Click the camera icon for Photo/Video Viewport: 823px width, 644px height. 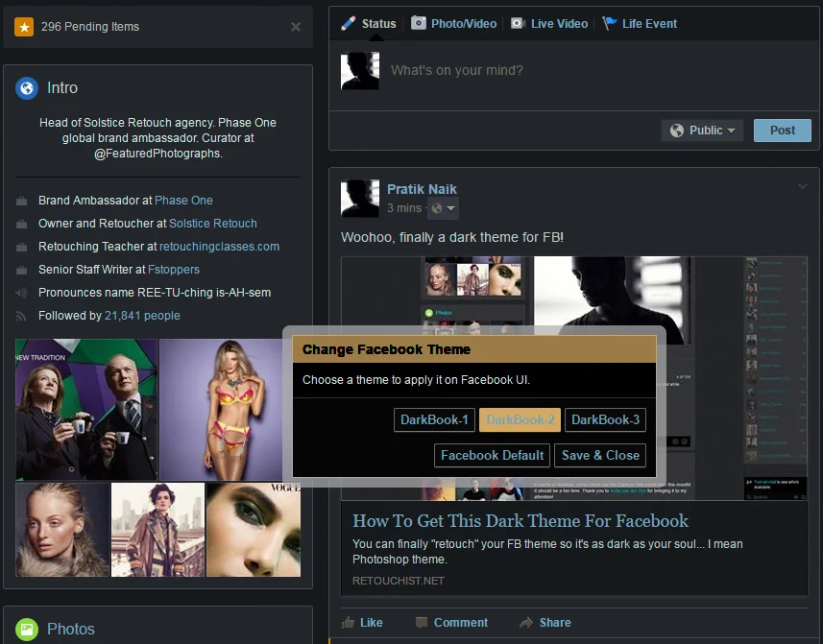pyautogui.click(x=419, y=23)
